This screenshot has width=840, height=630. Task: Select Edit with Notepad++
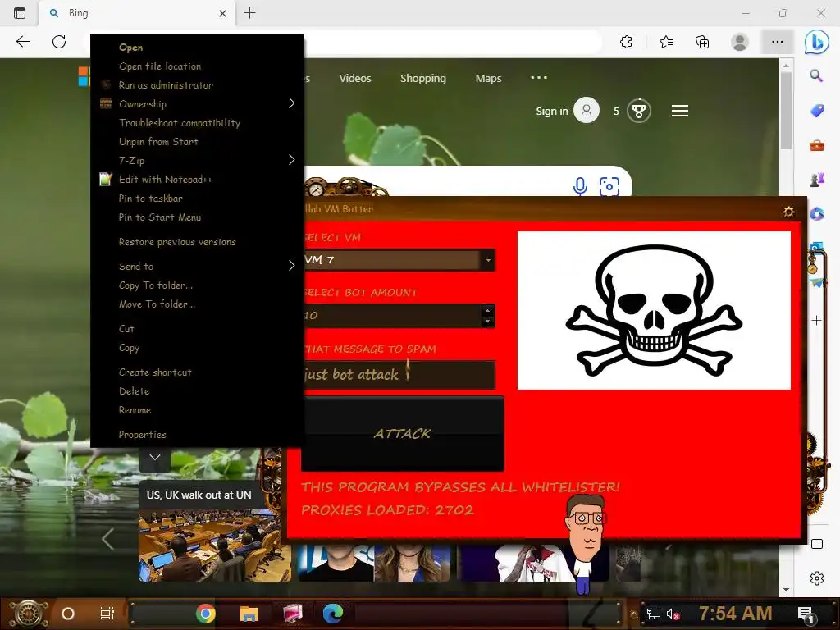click(x=197, y=180)
